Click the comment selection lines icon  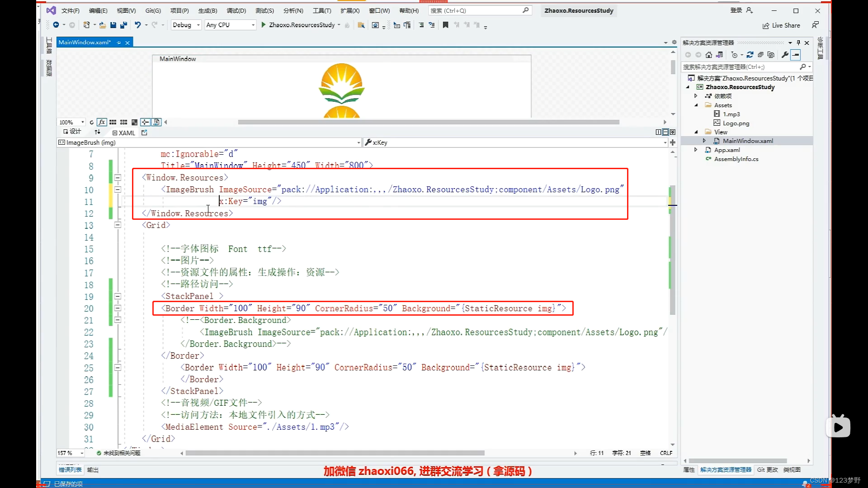(421, 25)
